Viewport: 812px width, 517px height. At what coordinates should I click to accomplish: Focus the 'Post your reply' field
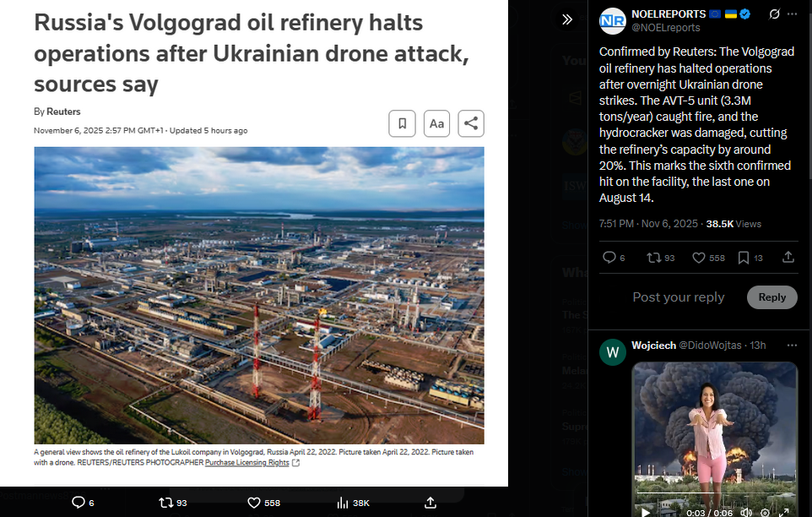coord(679,297)
